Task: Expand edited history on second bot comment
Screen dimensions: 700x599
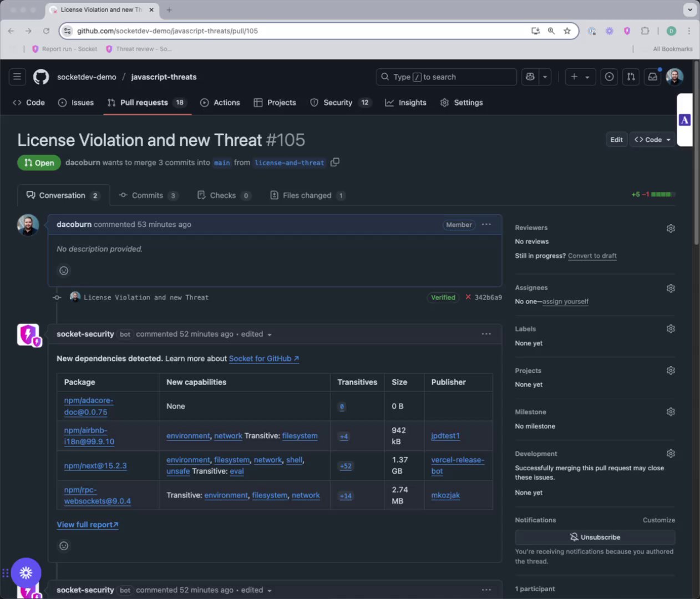Action: [x=257, y=590]
